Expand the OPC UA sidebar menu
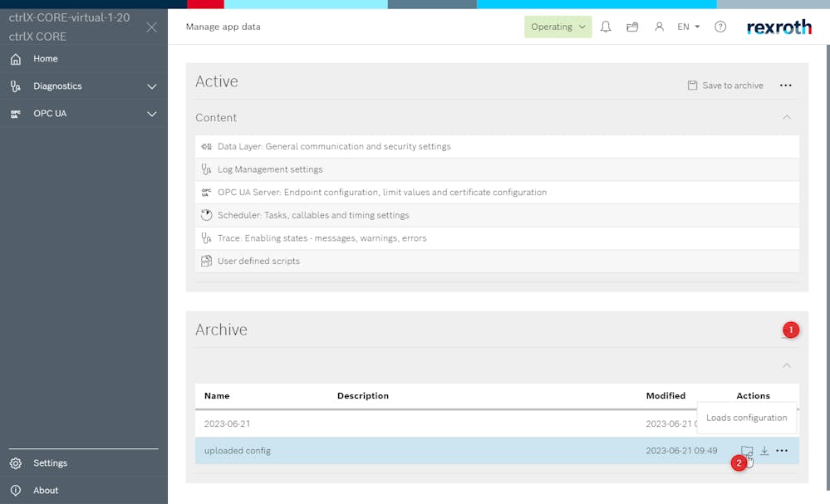This screenshot has width=830, height=504. 151,114
